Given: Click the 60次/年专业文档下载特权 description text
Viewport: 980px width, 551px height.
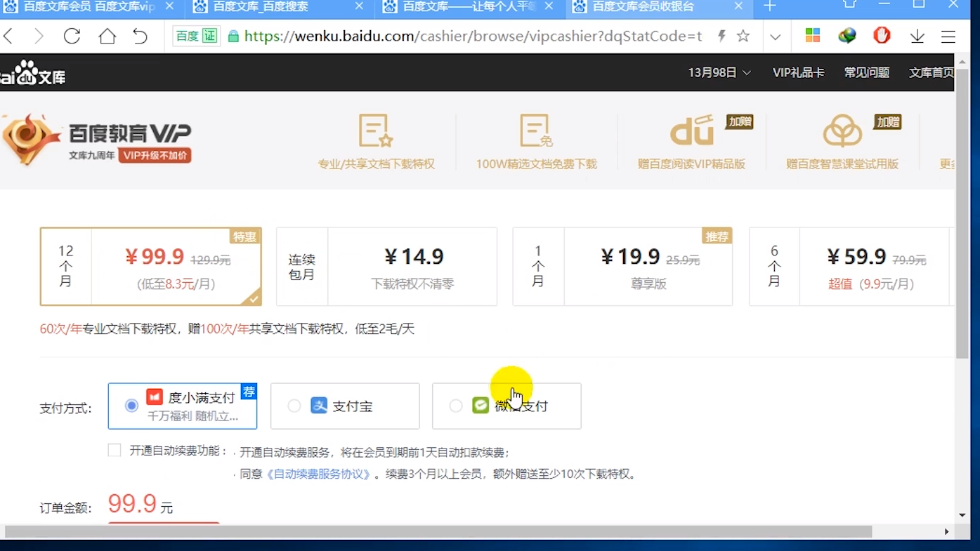Looking at the screenshot, I should coord(227,328).
